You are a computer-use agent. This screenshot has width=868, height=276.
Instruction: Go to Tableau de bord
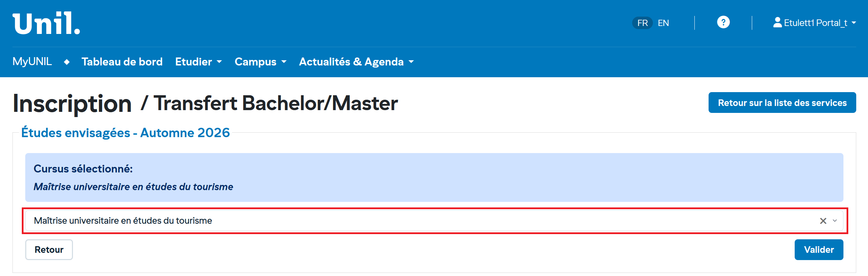(122, 62)
